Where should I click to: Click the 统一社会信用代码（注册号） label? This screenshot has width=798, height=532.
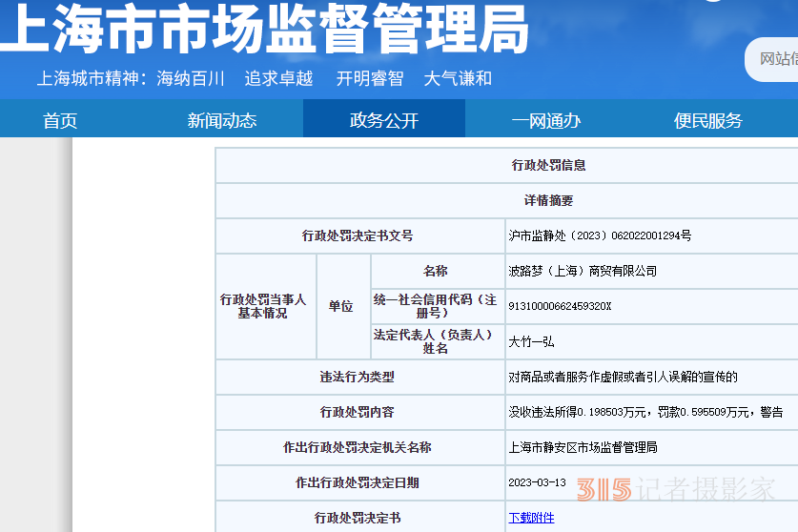[x=435, y=306]
